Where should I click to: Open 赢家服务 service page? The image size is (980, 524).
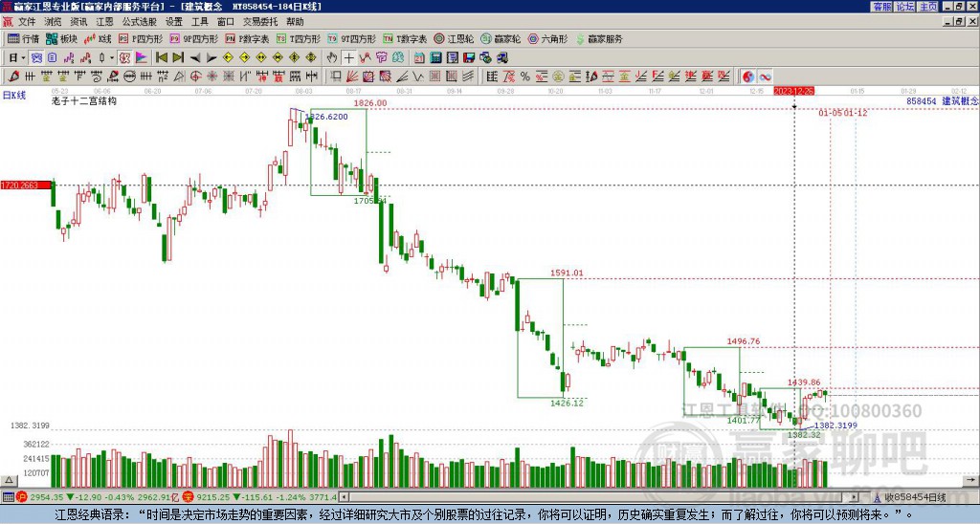pos(599,38)
